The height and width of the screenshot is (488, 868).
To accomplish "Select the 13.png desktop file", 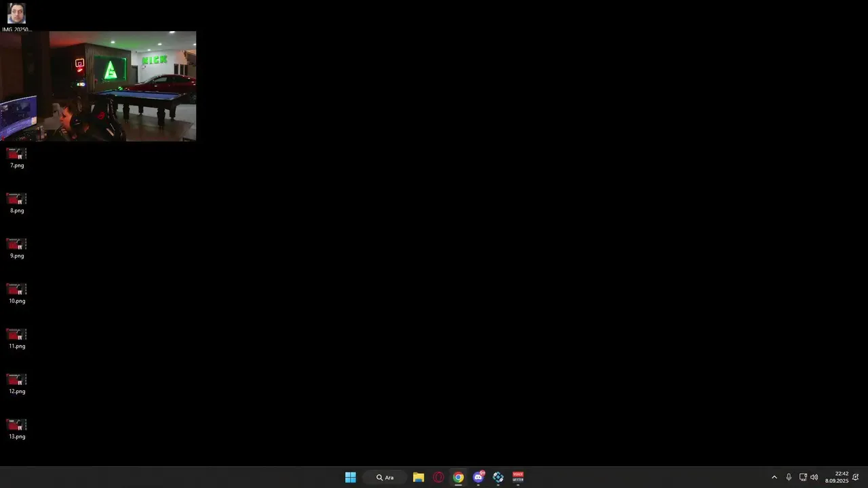I will click(x=17, y=430).
